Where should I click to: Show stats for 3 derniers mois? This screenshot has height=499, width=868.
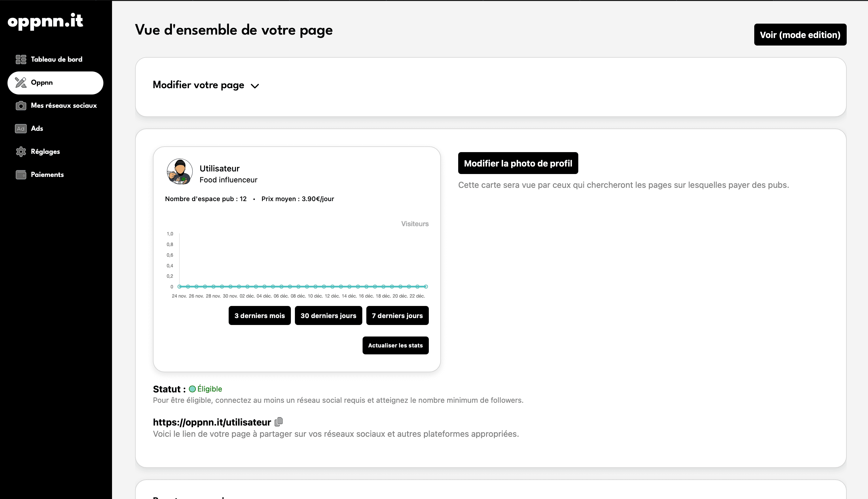259,315
